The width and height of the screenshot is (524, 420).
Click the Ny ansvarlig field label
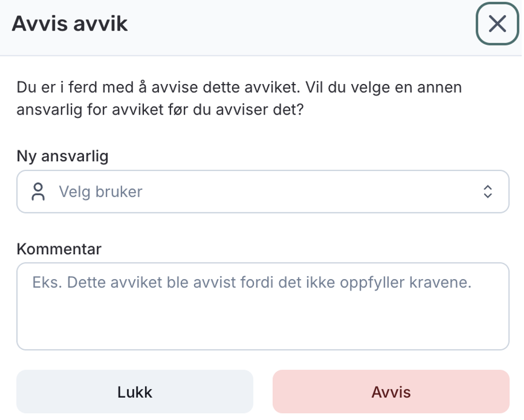pos(62,156)
